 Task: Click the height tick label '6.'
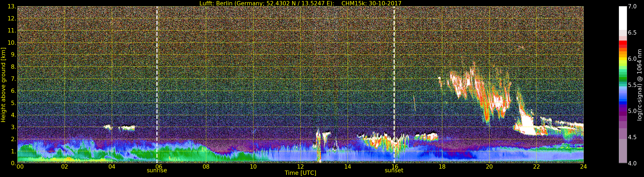pos(13,91)
